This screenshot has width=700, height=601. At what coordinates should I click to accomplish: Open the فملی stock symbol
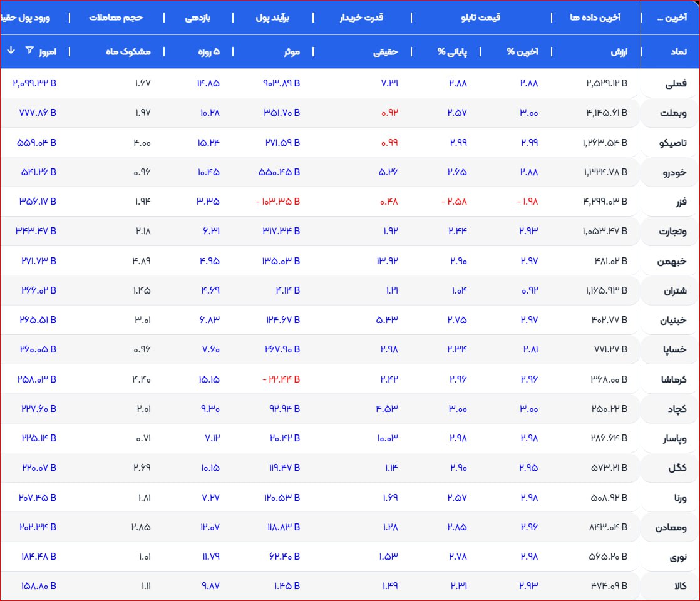click(675, 83)
